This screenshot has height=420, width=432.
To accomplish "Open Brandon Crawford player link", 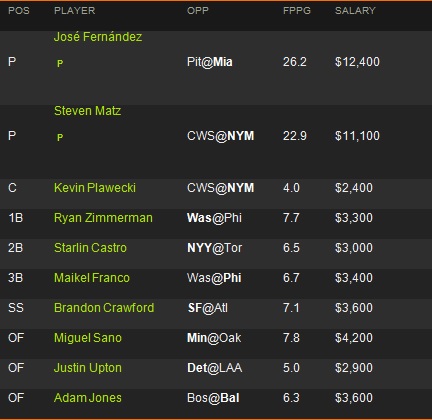I will coord(104,308).
